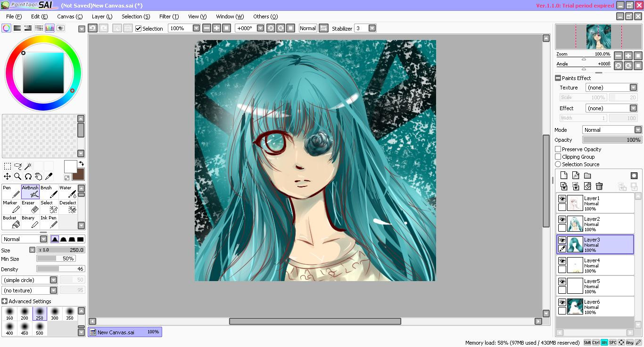Activate the eyedropper color picker tool
This screenshot has width=644, height=347.
(49, 177)
